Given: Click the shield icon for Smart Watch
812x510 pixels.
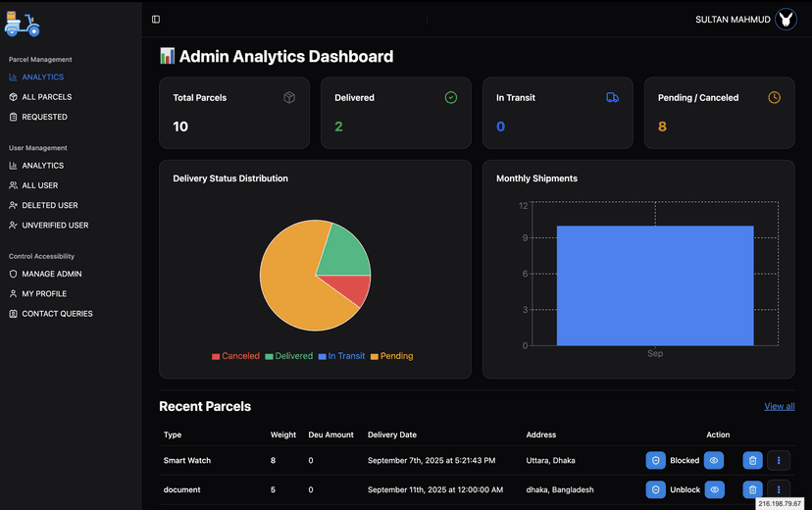Looking at the screenshot, I should 655,460.
